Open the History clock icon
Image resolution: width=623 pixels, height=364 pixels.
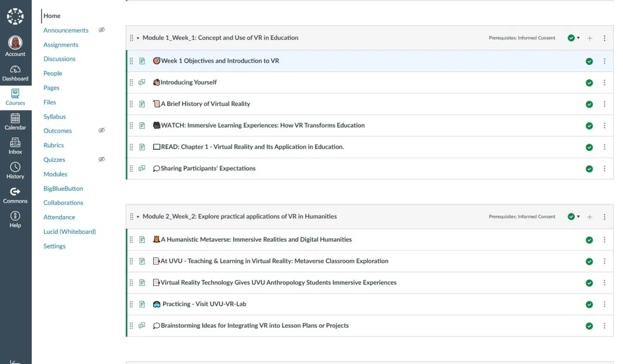(x=15, y=167)
